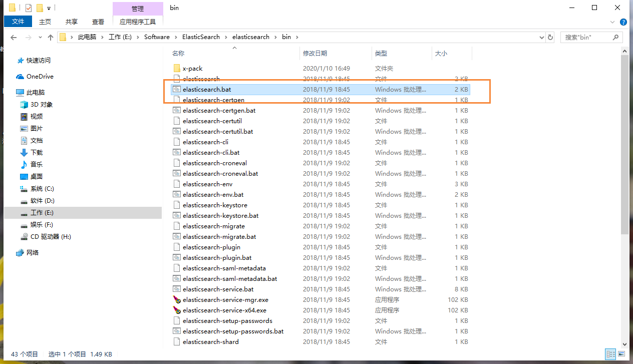This screenshot has width=633, height=364.
Task: Open Explorer help question mark icon
Action: [623, 22]
